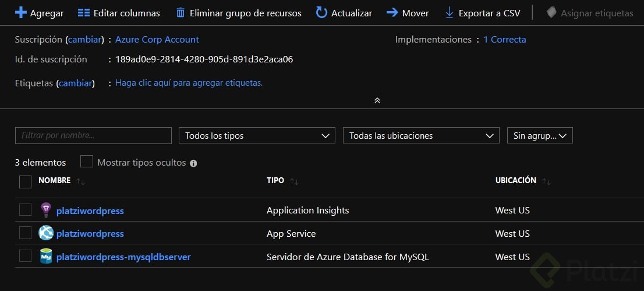Image resolution: width=644 pixels, height=291 pixels.
Task: Sort by TIPO column arrows
Action: pos(294,181)
